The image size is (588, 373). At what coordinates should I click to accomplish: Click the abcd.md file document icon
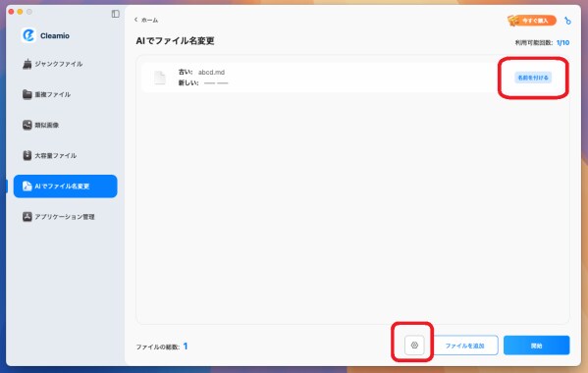[160, 78]
